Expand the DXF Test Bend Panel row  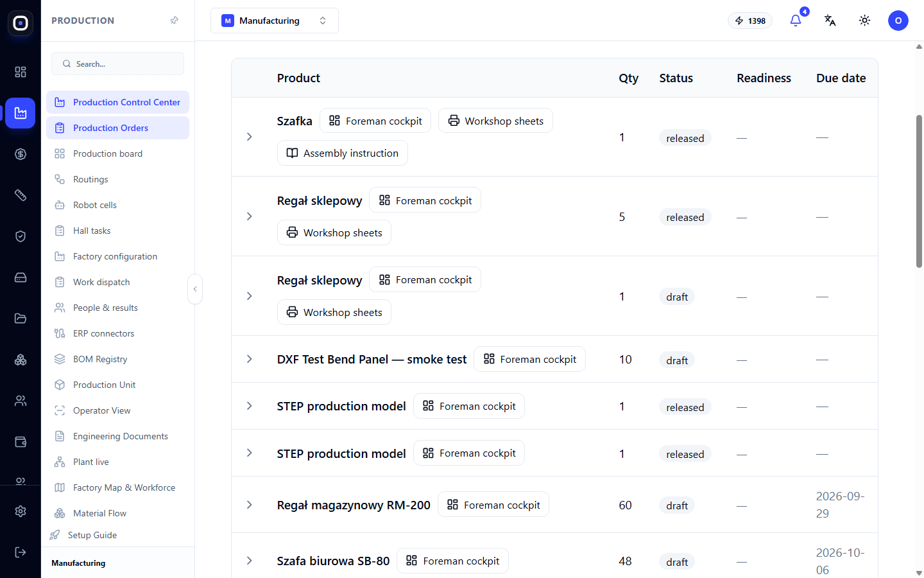[x=250, y=359]
